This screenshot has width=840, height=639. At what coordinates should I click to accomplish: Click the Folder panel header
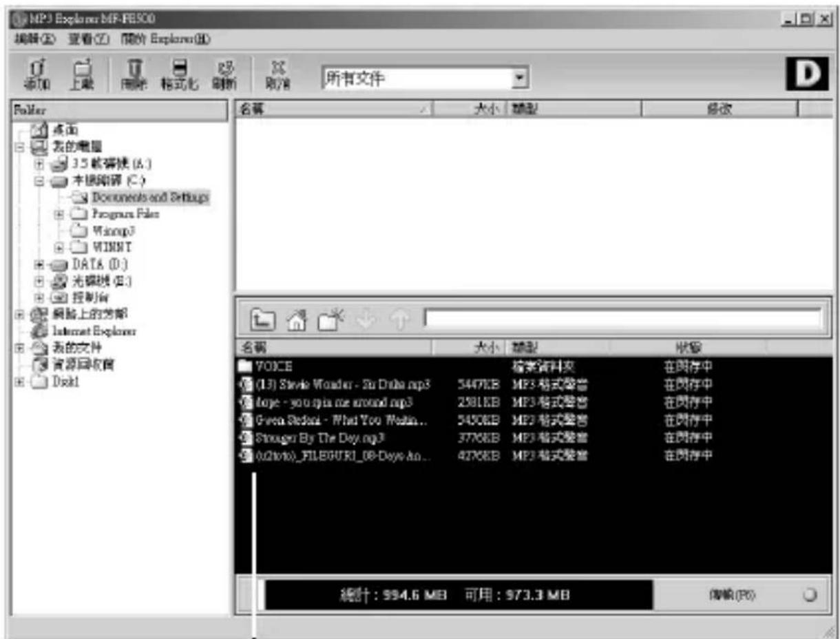click(x=120, y=109)
